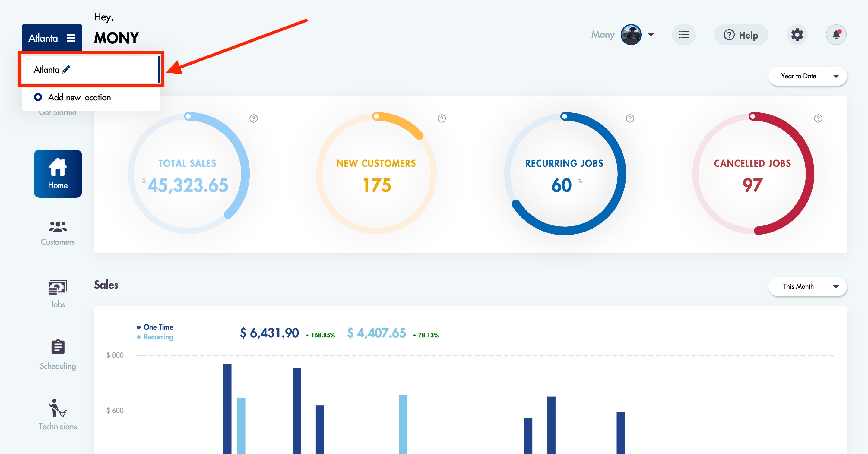Click the $ 4,407.65 recurring total
This screenshot has height=454, width=868.
(376, 333)
